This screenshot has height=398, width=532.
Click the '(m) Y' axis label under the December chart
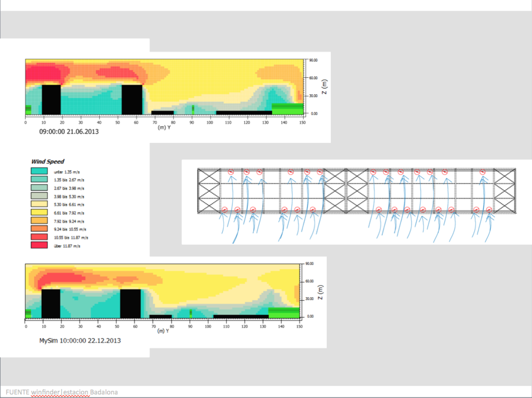pos(163,331)
